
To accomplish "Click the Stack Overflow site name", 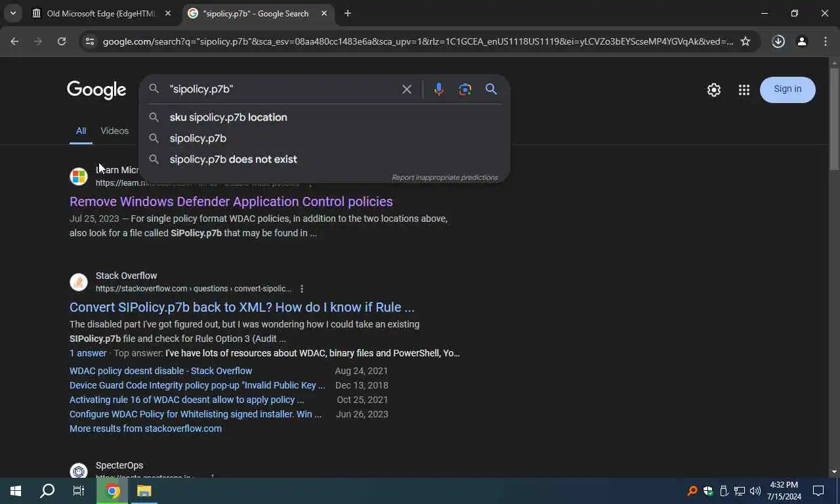I will (126, 276).
